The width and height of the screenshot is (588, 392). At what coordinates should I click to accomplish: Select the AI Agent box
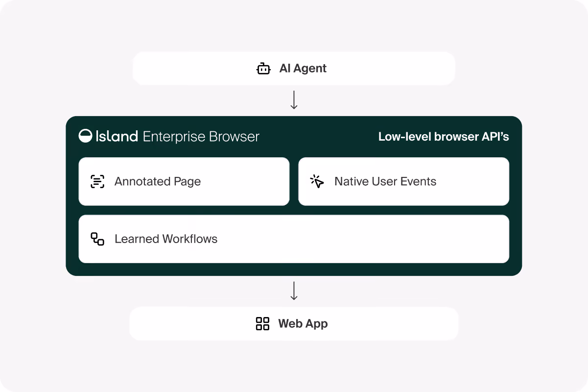coord(294,69)
